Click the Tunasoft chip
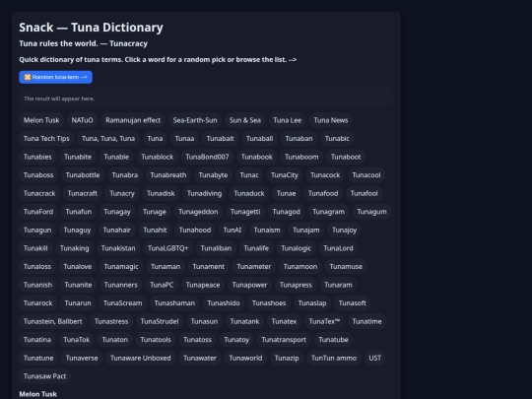This screenshot has height=399, width=532. [x=352, y=303]
